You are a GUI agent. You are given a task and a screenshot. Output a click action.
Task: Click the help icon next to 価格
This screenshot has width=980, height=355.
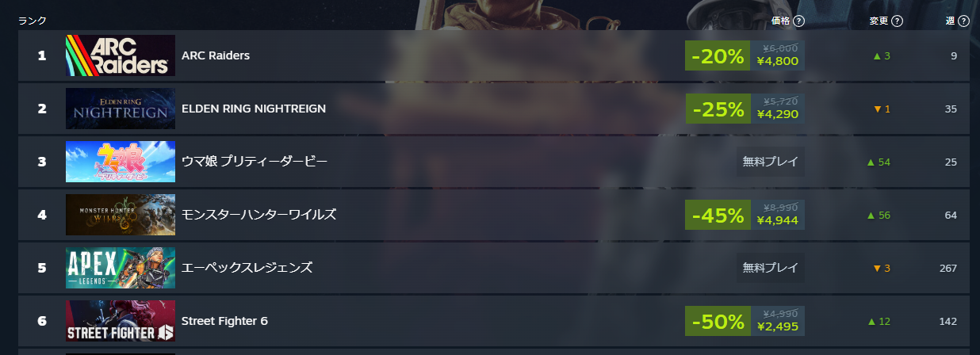(799, 21)
